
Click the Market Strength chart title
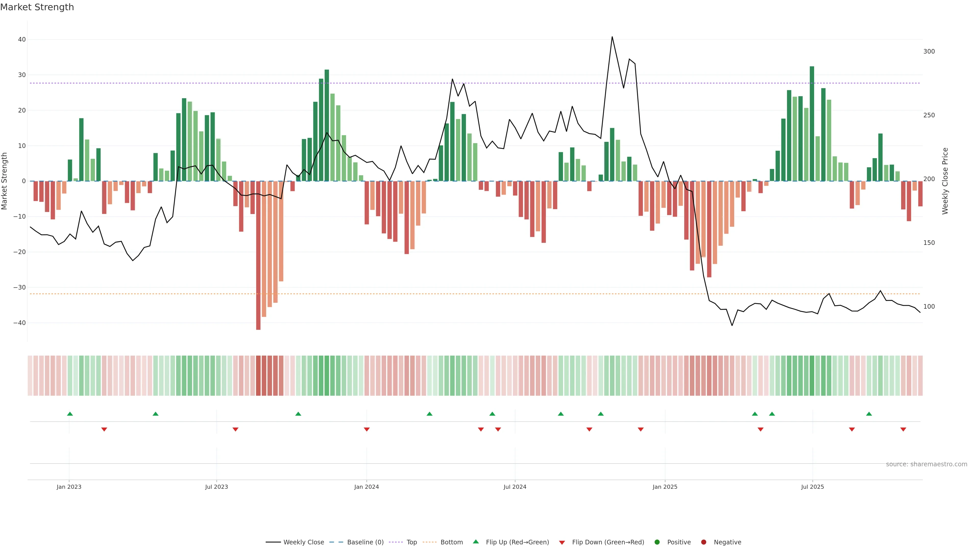(37, 7)
